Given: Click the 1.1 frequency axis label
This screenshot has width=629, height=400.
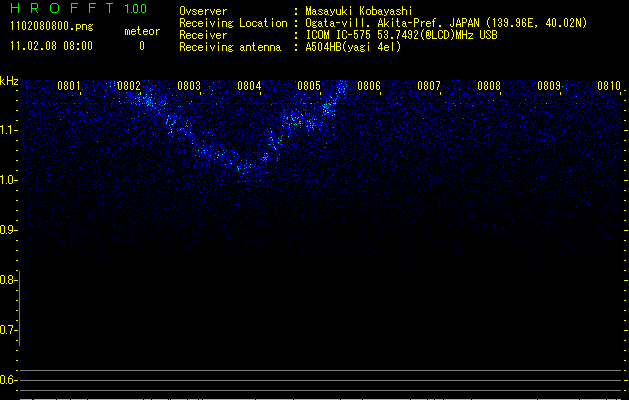Looking at the screenshot, I should (x=8, y=130).
